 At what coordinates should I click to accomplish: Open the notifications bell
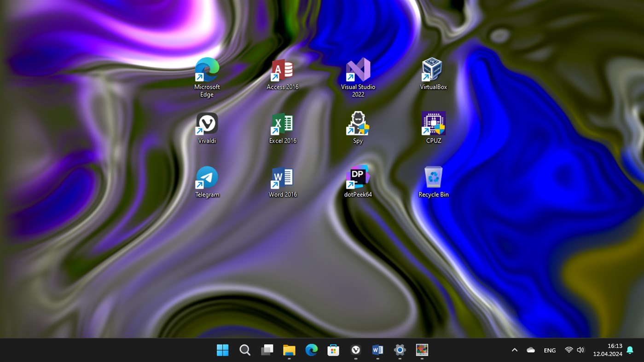tap(630, 350)
